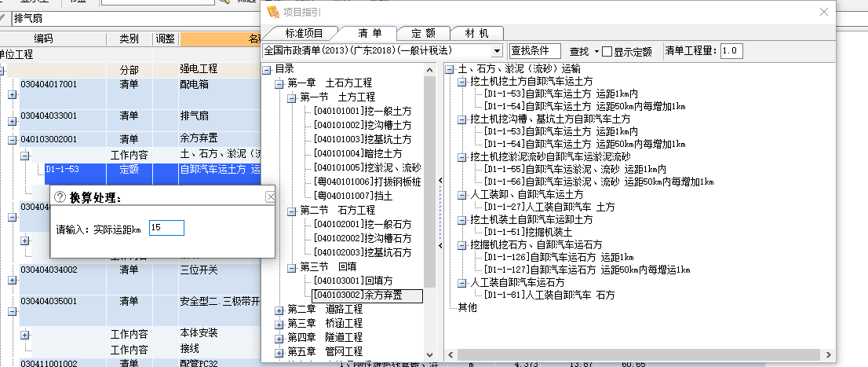This screenshot has width=868, height=367.
Task: Switch to the 材机 tab
Action: (476, 33)
